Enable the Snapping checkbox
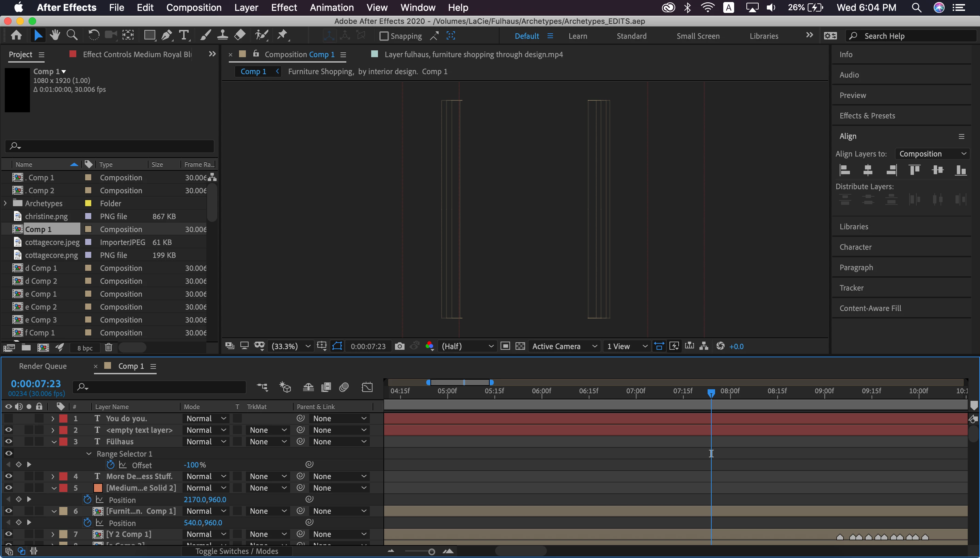This screenshot has width=980, height=558. [383, 36]
